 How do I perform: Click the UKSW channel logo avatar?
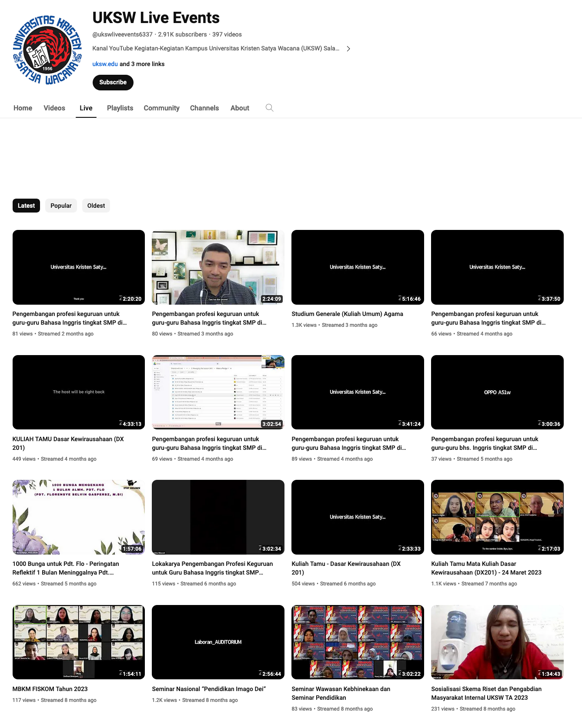(x=47, y=50)
